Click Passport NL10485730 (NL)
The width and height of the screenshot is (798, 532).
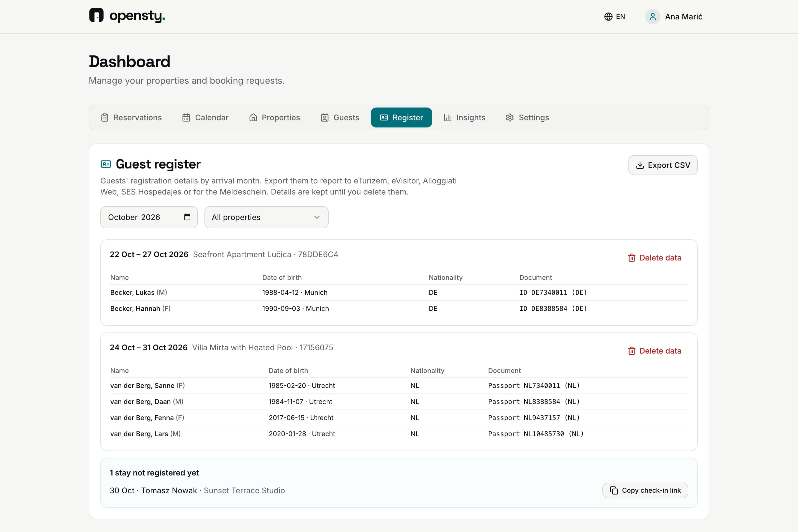click(x=536, y=434)
